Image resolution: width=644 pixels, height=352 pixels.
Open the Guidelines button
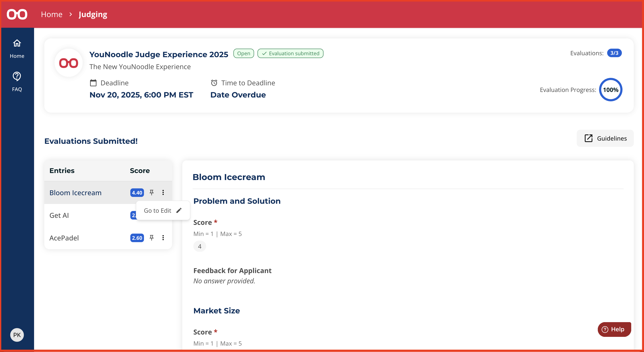605,138
